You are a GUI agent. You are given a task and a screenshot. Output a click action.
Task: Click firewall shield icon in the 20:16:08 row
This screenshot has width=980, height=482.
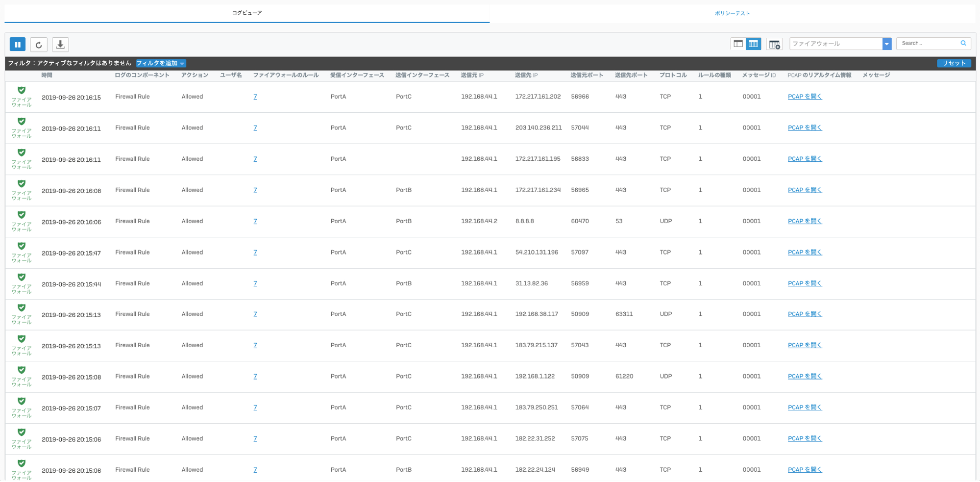(22, 184)
